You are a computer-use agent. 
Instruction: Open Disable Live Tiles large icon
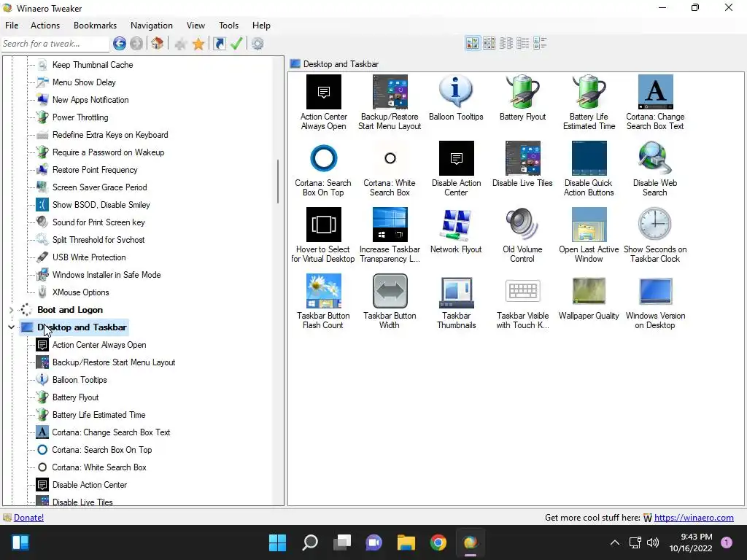tap(522, 158)
